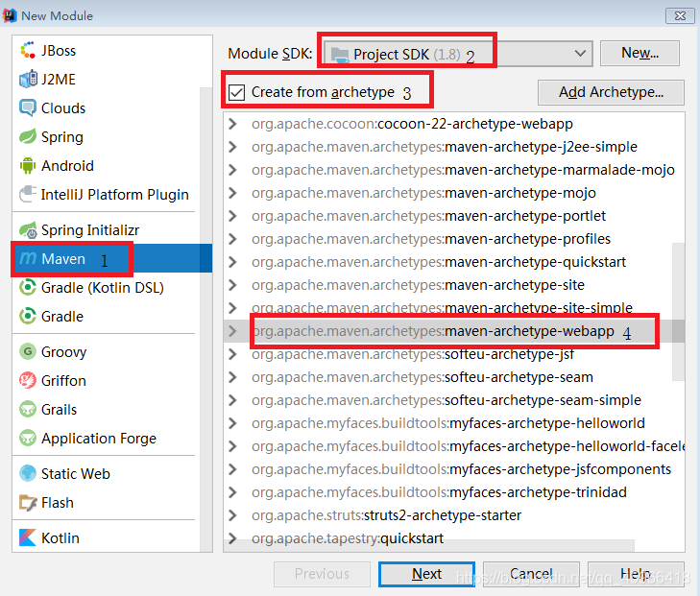Expand maven-archetype-webapp node chevron
The width and height of the screenshot is (700, 596).
(x=232, y=331)
